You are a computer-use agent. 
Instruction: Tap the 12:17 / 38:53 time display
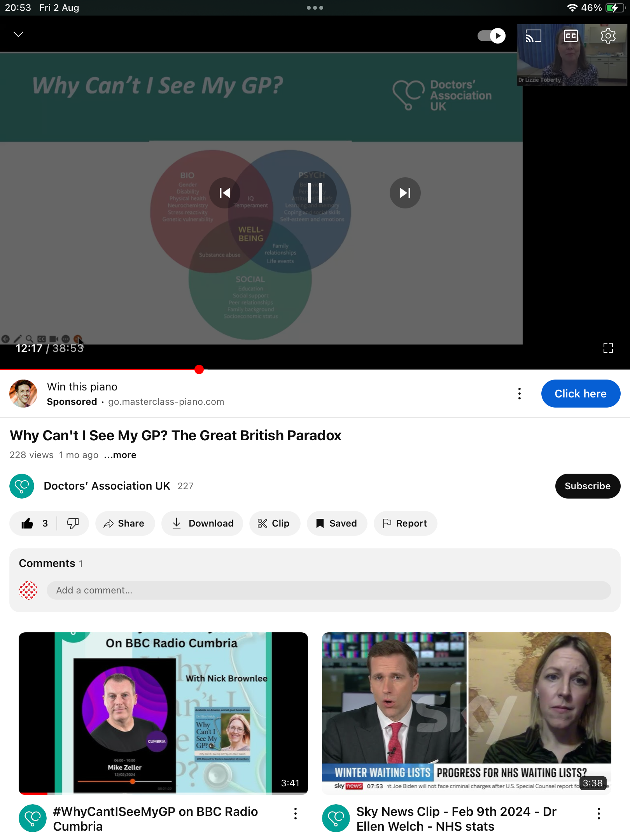50,348
